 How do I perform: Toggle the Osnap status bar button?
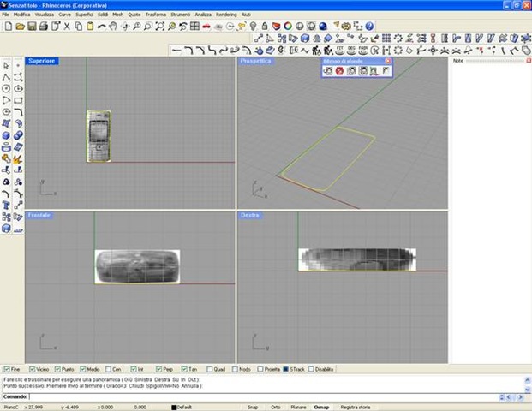pos(322,407)
